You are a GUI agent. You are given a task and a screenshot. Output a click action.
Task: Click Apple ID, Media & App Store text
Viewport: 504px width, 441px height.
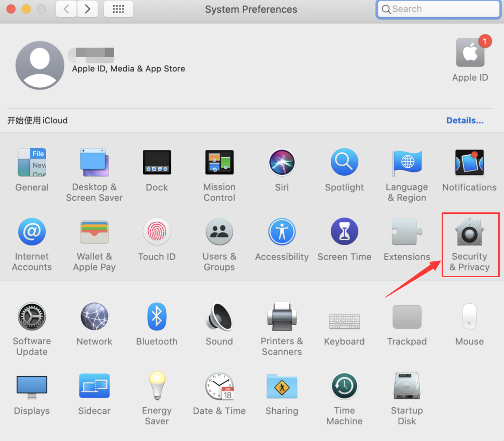[x=128, y=69]
